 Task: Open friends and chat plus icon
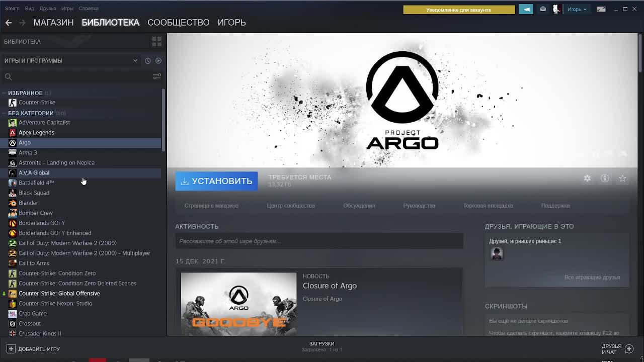point(629,349)
